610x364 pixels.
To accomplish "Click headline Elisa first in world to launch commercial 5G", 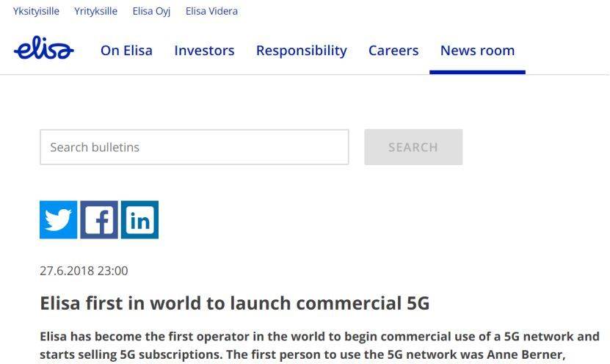I will tap(235, 303).
